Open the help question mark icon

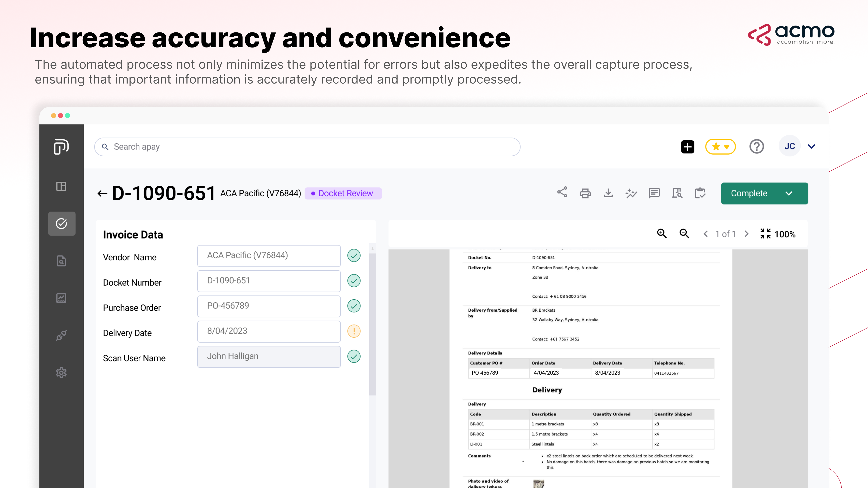tap(757, 147)
